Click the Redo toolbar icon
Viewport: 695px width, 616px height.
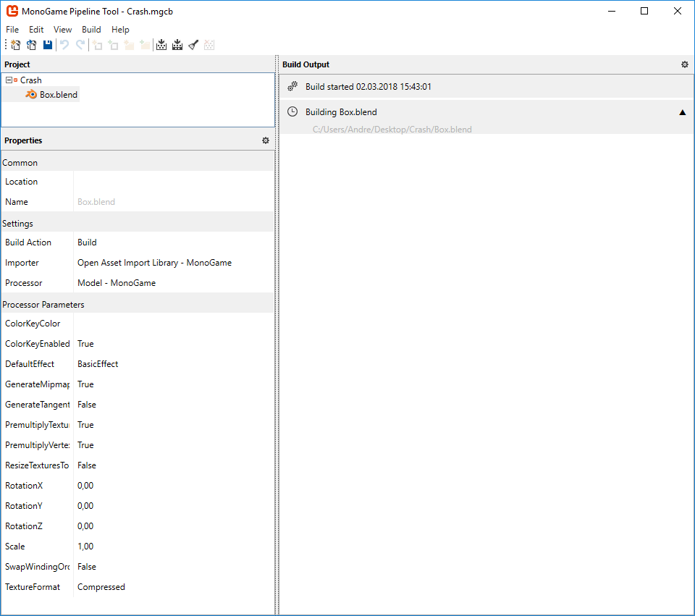coord(80,45)
